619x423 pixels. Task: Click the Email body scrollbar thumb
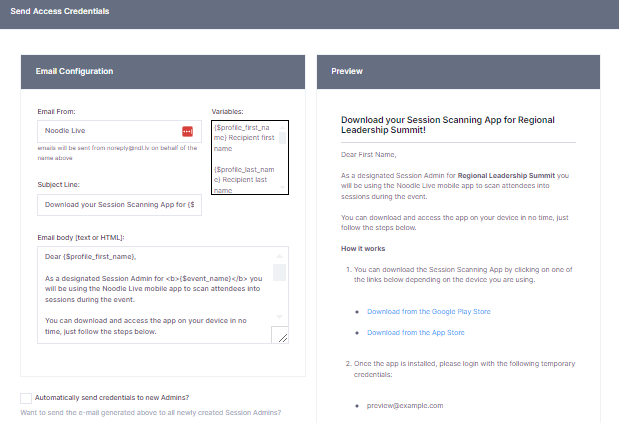[280, 273]
